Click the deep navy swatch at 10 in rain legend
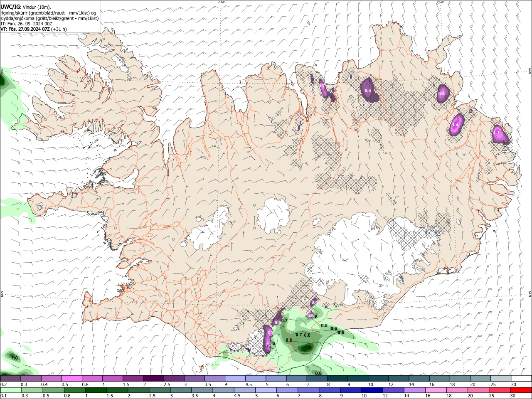 [372, 390]
